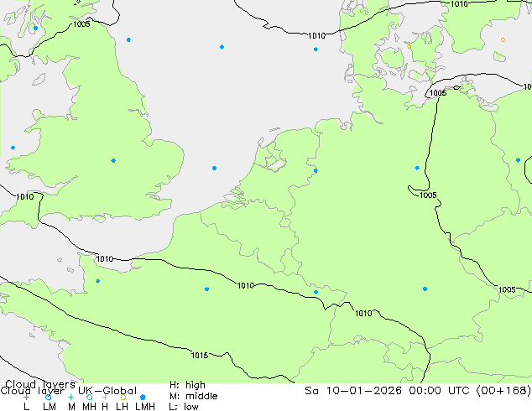
Task: Click the orange circle 'LH' legend symbol
Action: click(x=123, y=397)
